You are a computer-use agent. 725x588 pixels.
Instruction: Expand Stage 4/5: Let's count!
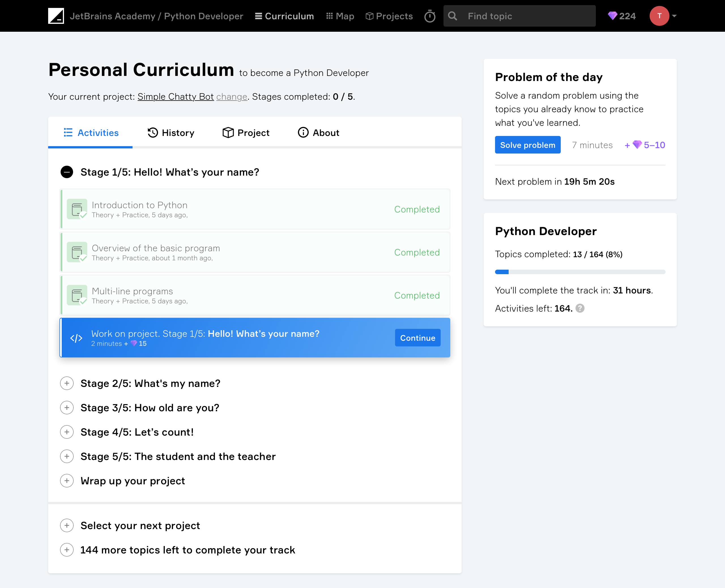pyautogui.click(x=67, y=432)
